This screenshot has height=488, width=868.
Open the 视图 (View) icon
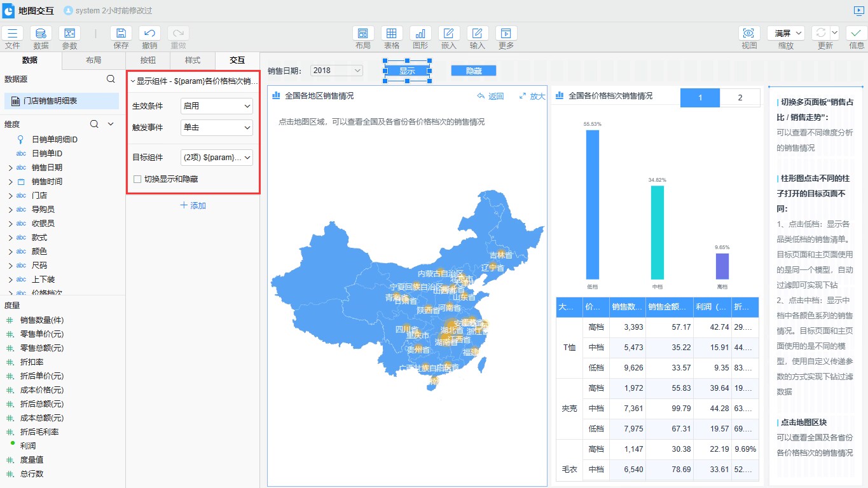(749, 34)
